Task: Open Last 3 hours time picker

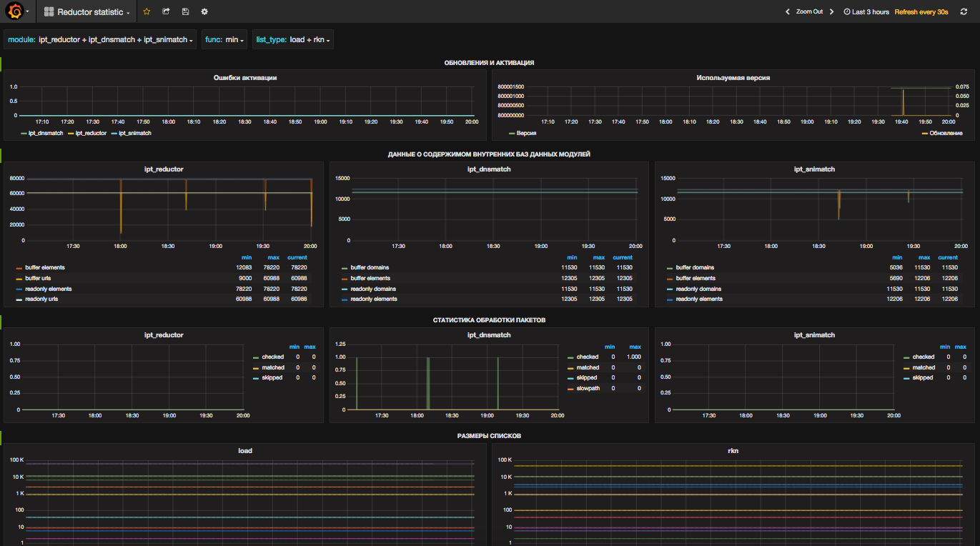Action: pyautogui.click(x=866, y=12)
